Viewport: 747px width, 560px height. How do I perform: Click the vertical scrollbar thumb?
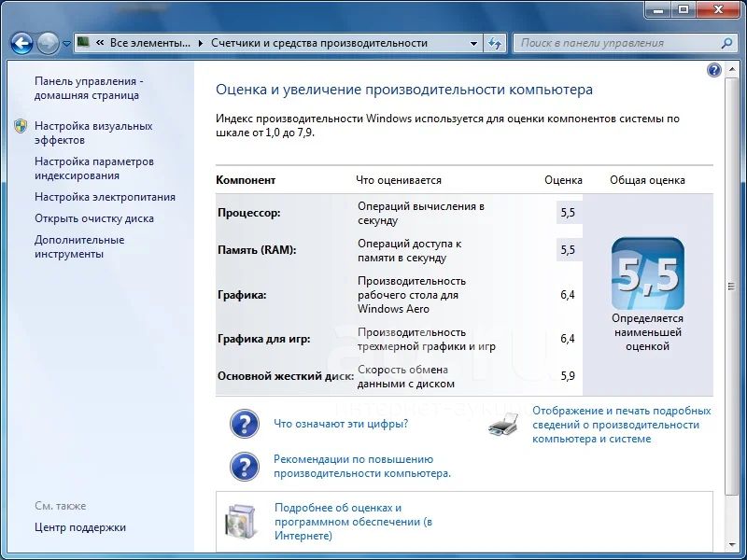pyautogui.click(x=730, y=287)
